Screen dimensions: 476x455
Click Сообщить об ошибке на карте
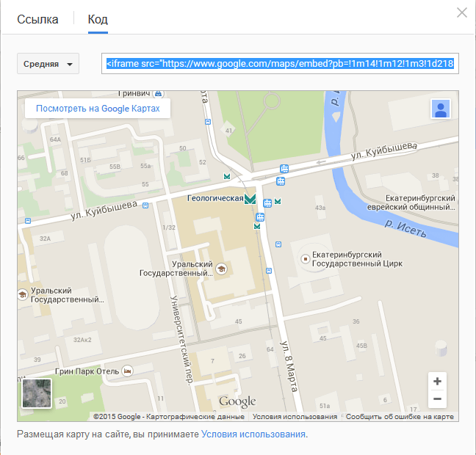click(400, 417)
